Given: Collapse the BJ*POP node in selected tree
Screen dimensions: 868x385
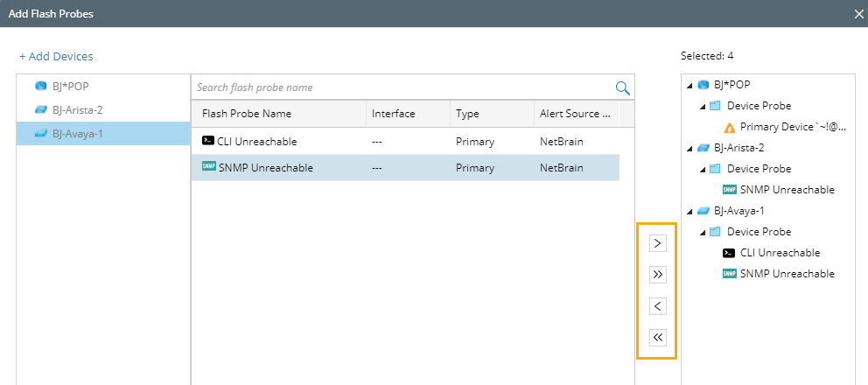Looking at the screenshot, I should [689, 85].
